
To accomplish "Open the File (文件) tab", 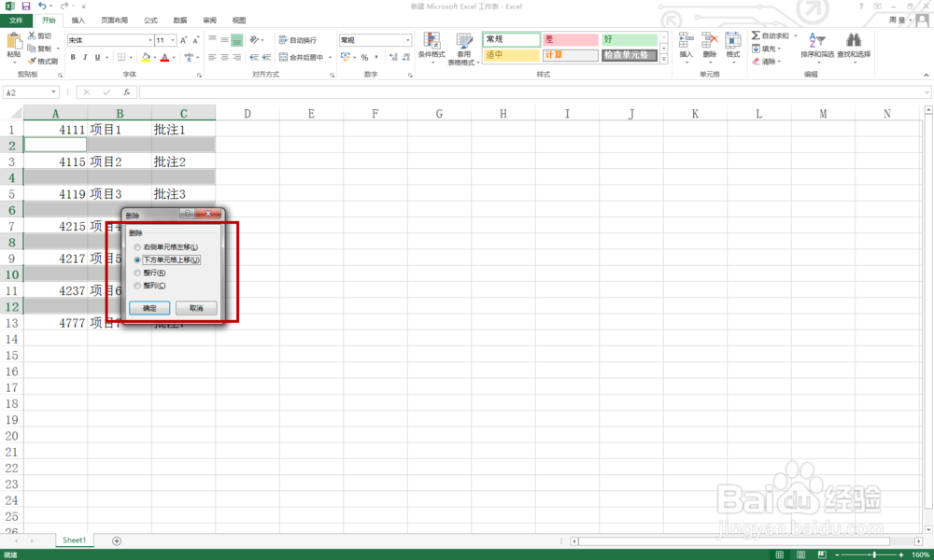I will [x=16, y=21].
